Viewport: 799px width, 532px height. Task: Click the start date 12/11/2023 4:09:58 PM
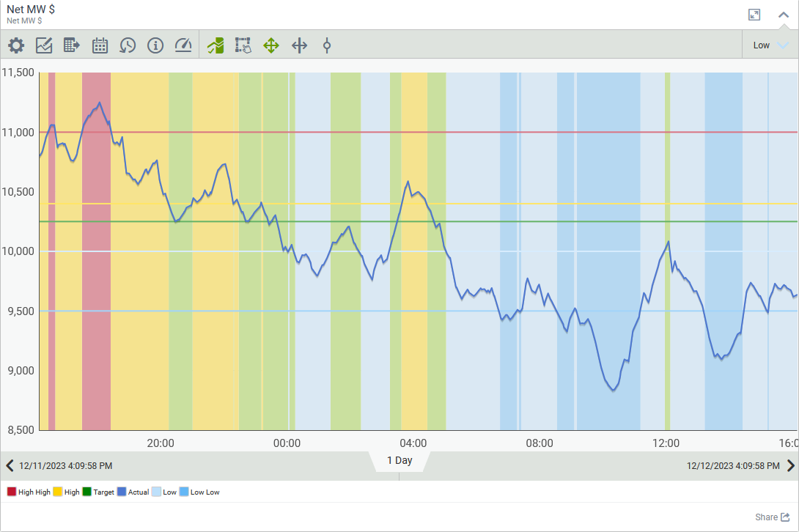tap(66, 466)
